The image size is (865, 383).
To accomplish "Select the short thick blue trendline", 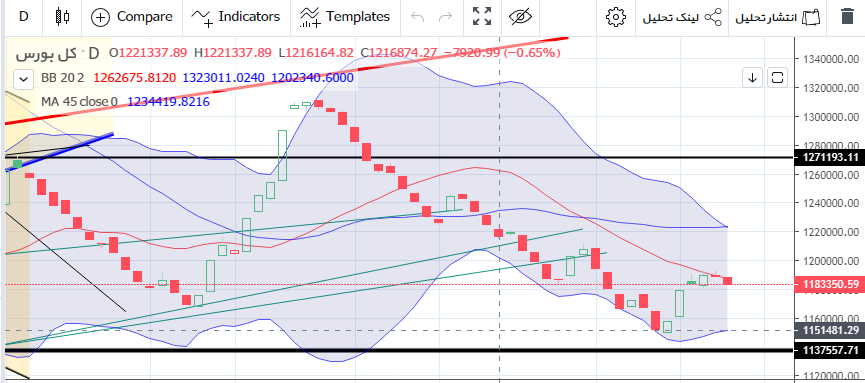I will pyautogui.click(x=60, y=152).
